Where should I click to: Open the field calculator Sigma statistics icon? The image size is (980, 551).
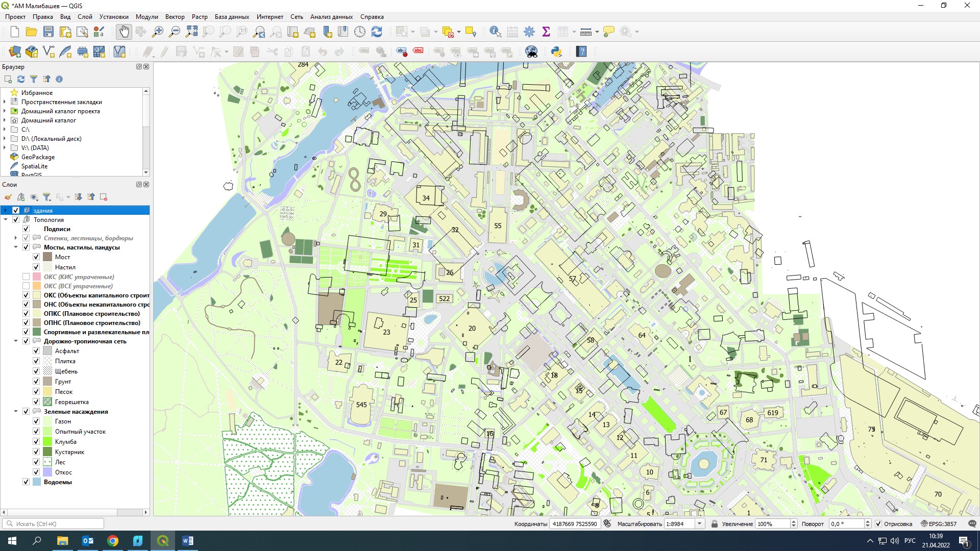(x=546, y=32)
